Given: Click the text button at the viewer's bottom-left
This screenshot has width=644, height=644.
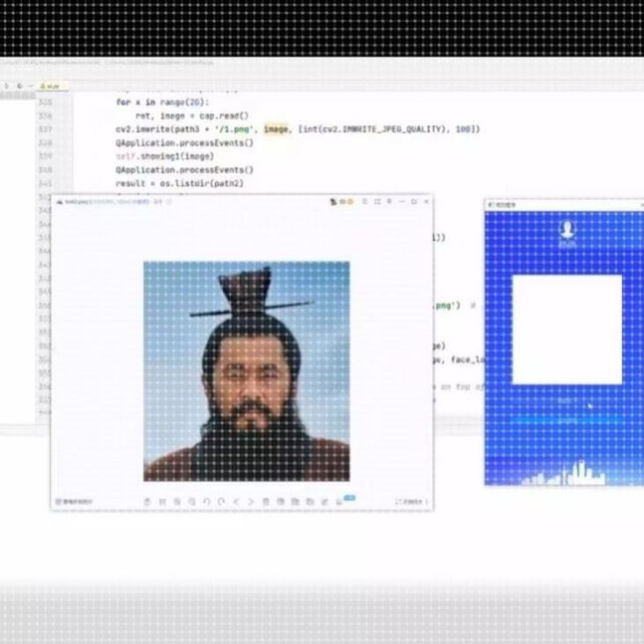Looking at the screenshot, I should 74,501.
